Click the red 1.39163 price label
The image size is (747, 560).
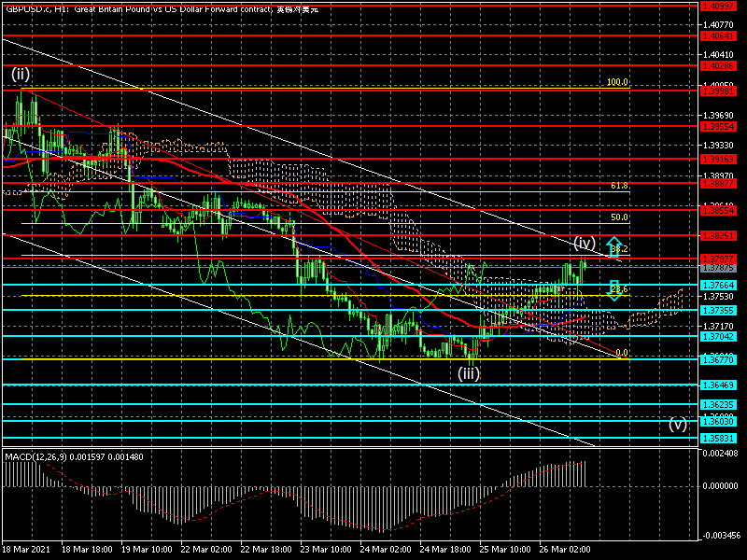718,160
